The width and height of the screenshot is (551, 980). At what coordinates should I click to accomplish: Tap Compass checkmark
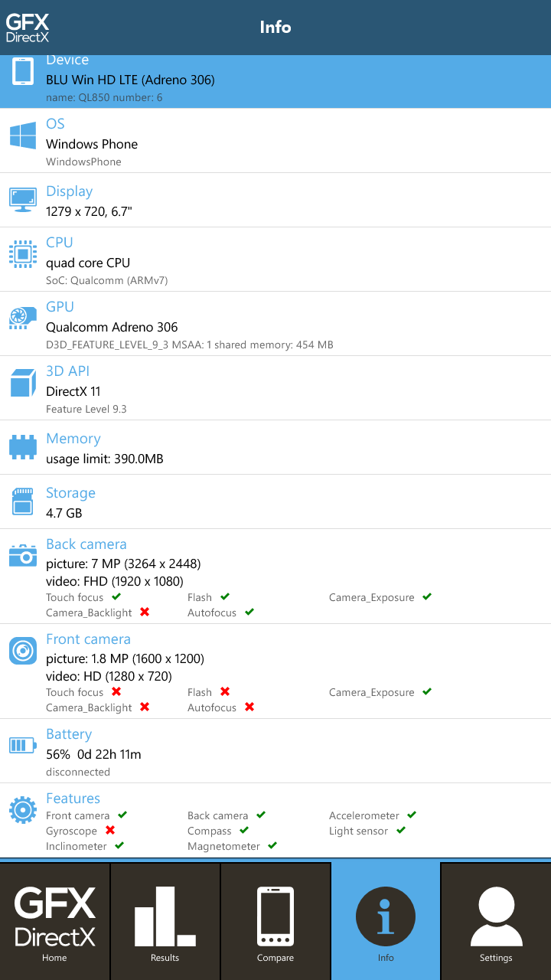click(244, 830)
